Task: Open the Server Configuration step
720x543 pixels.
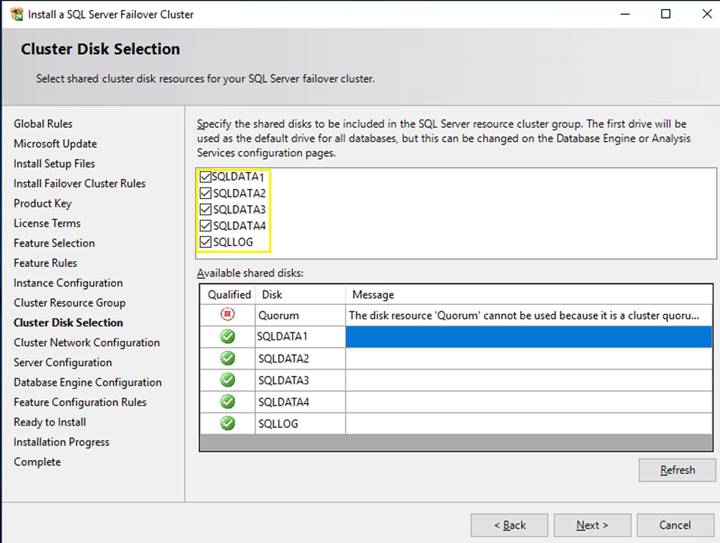Action: click(62, 363)
